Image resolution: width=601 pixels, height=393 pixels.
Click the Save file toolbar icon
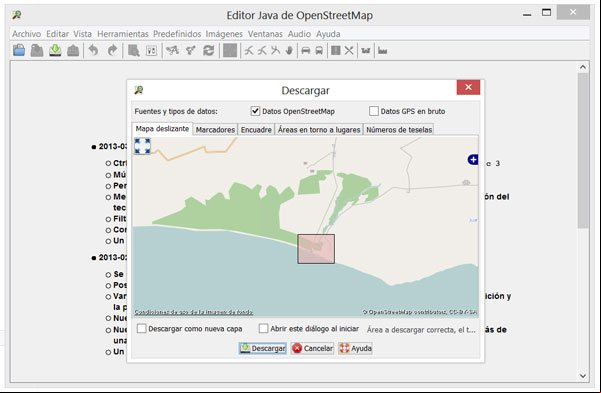[37, 50]
